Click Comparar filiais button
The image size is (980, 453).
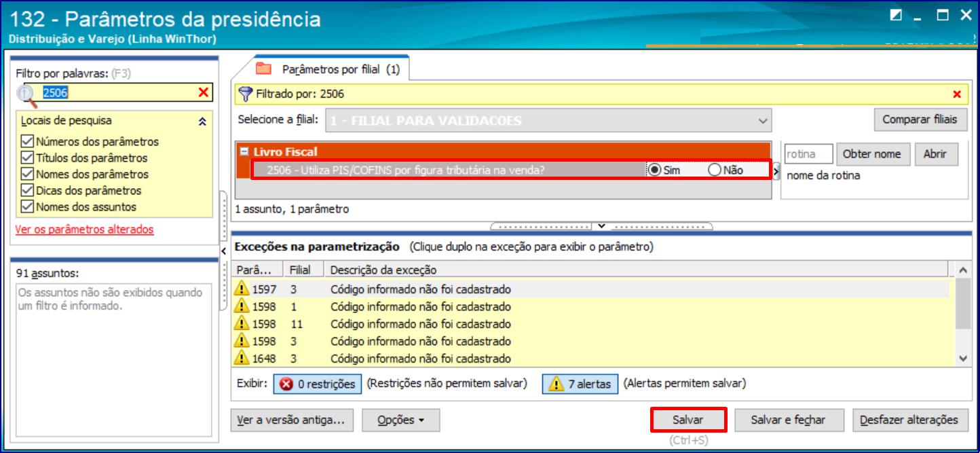(x=920, y=120)
